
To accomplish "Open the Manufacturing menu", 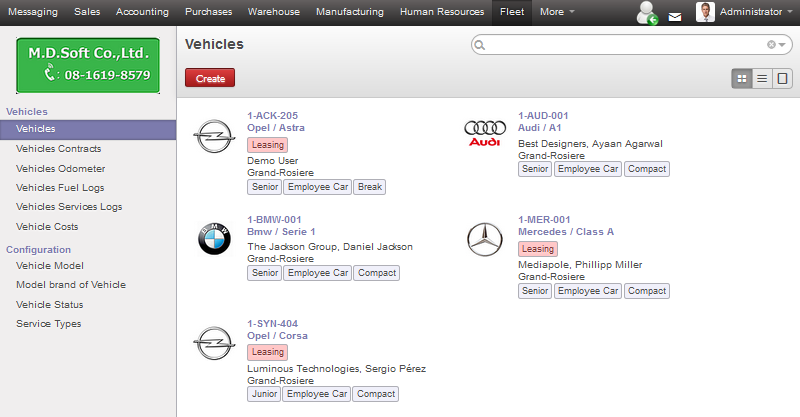I will pyautogui.click(x=350, y=12).
